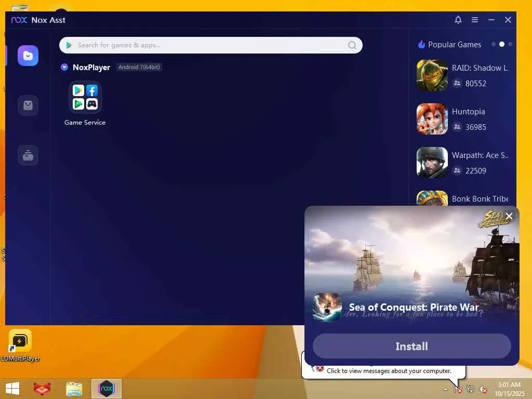The image size is (532, 399).
Task: Collapse the NoxPlayer section arrow
Action: pos(64,67)
